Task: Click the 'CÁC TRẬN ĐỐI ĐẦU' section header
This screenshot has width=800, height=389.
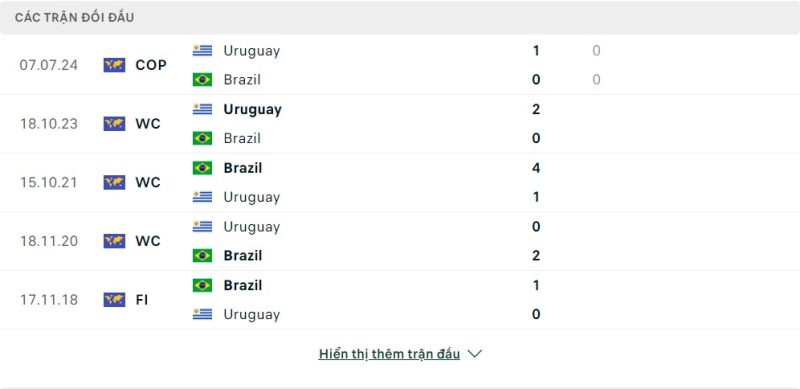Action: (74, 17)
